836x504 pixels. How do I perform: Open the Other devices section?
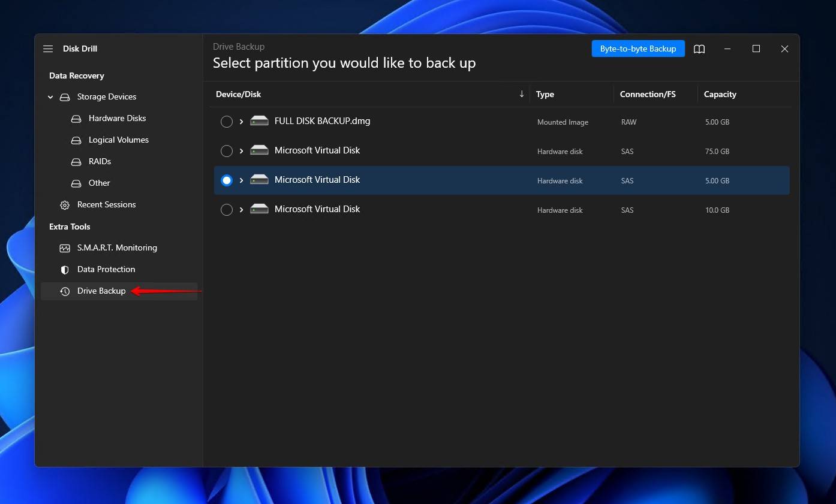click(x=100, y=183)
